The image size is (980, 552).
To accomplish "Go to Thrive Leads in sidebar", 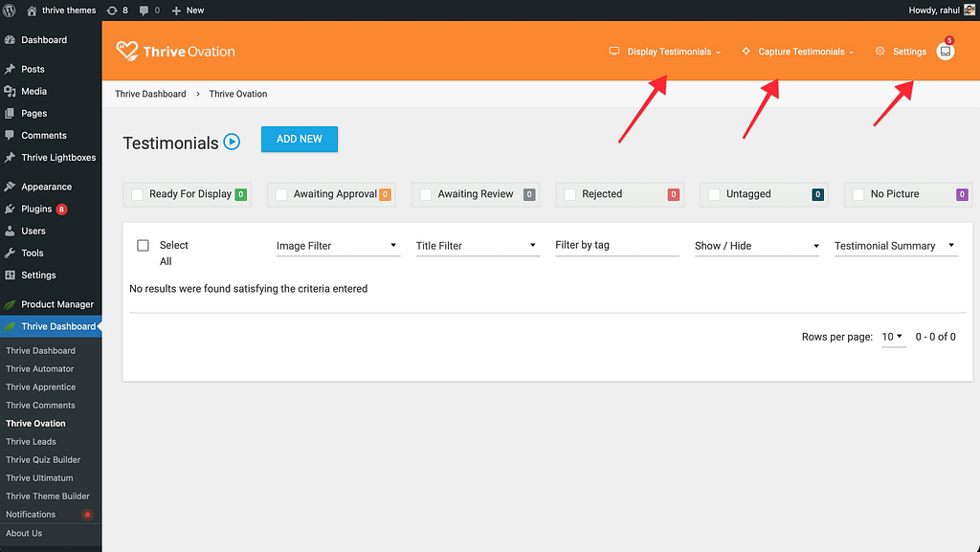I will (31, 442).
